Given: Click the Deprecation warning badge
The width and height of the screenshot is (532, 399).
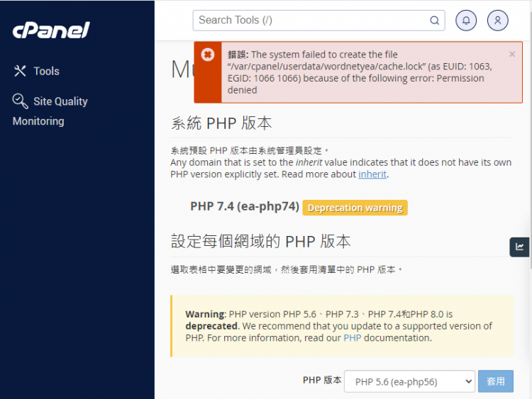Looking at the screenshot, I should click(355, 208).
